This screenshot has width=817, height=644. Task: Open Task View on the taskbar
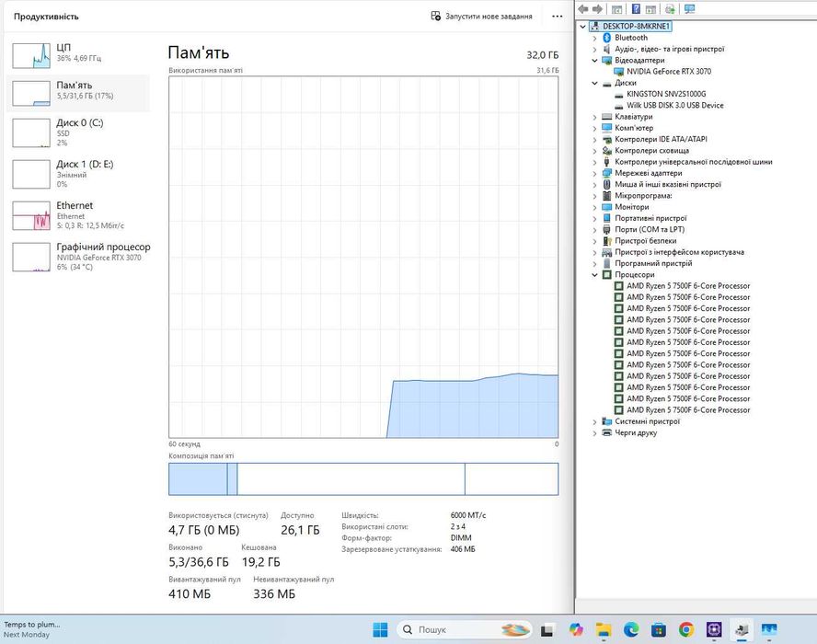547,630
